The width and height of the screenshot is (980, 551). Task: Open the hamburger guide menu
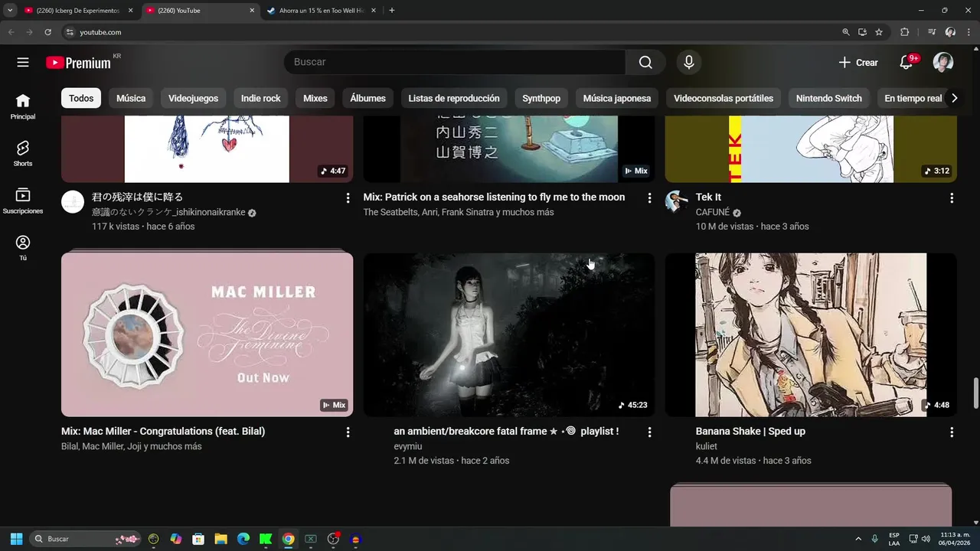(23, 63)
